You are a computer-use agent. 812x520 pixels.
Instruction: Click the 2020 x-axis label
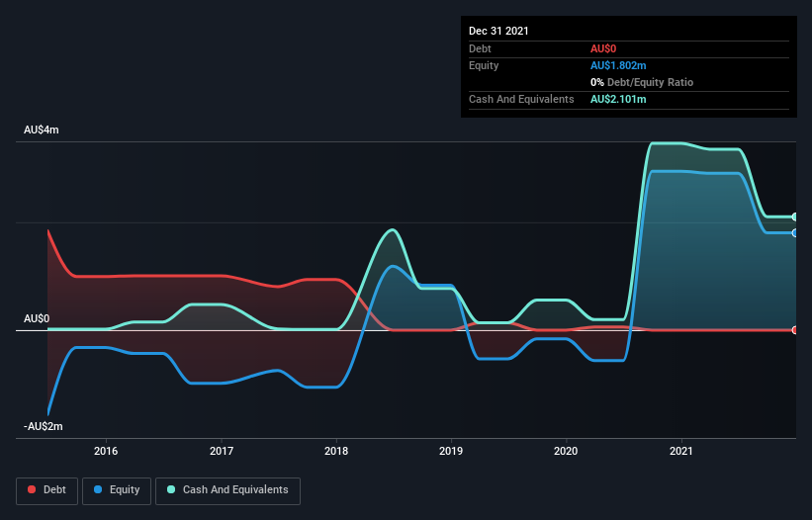coord(566,451)
